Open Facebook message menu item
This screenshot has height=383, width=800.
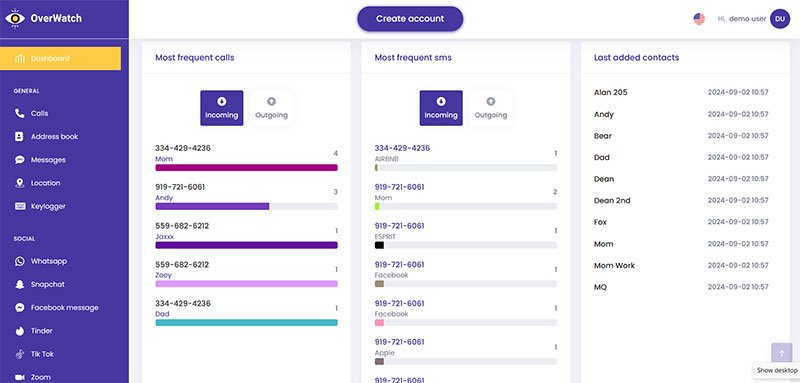[x=64, y=308]
